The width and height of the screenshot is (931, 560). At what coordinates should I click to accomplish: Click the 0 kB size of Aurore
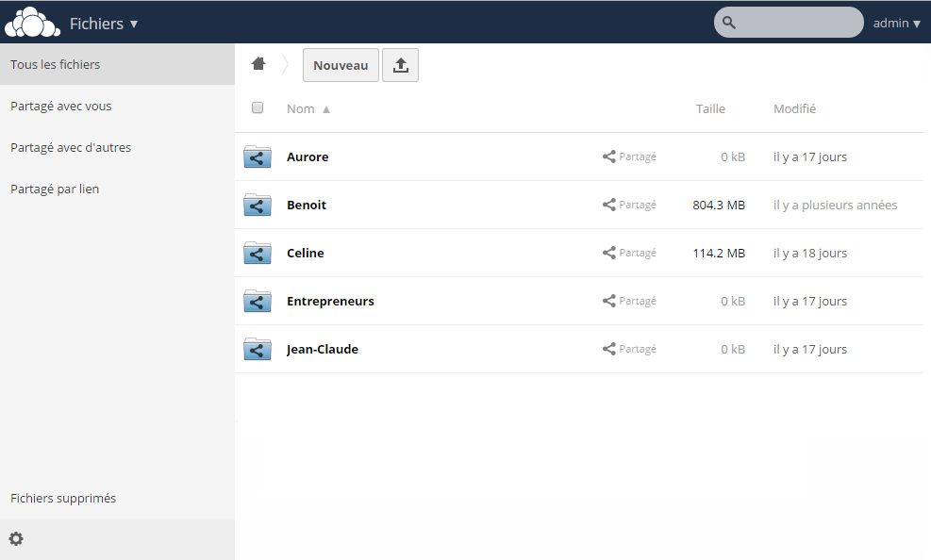coord(733,156)
